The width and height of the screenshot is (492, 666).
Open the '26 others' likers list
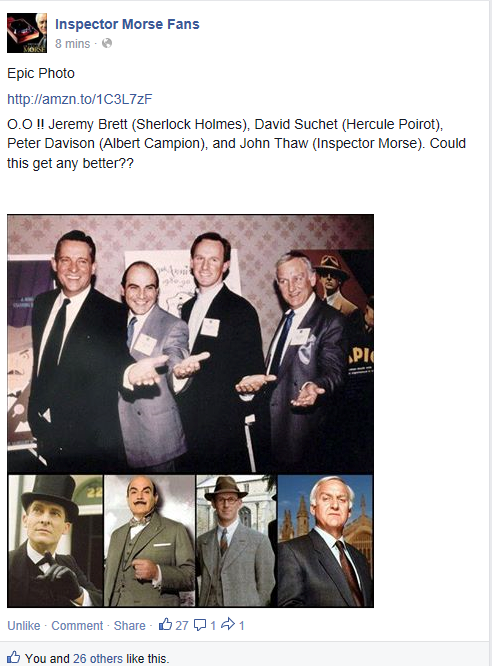98,658
